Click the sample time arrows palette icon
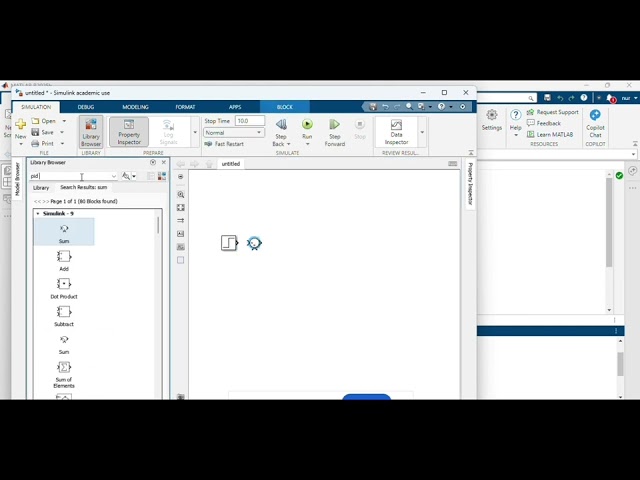 (x=180, y=220)
